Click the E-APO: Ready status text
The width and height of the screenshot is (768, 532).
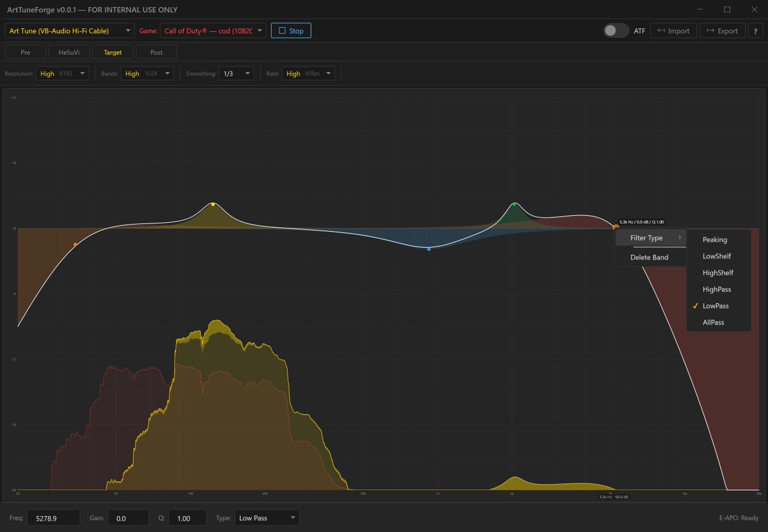[739, 518]
